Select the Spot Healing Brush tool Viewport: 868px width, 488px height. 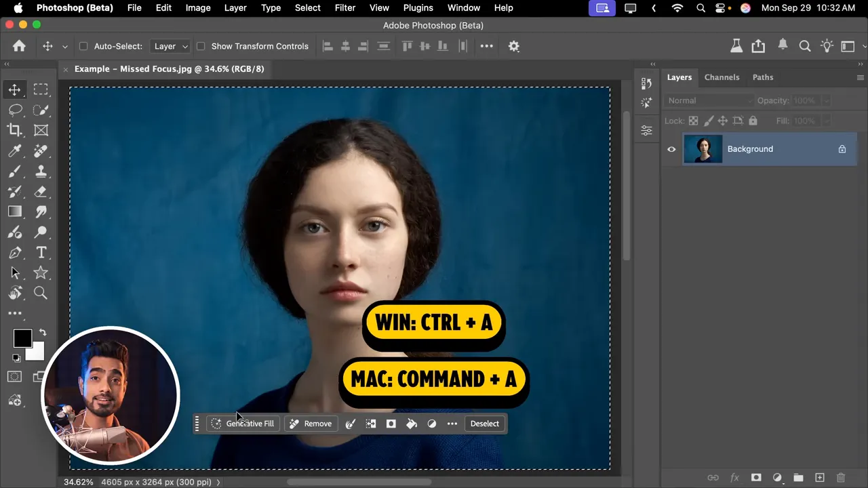(41, 150)
